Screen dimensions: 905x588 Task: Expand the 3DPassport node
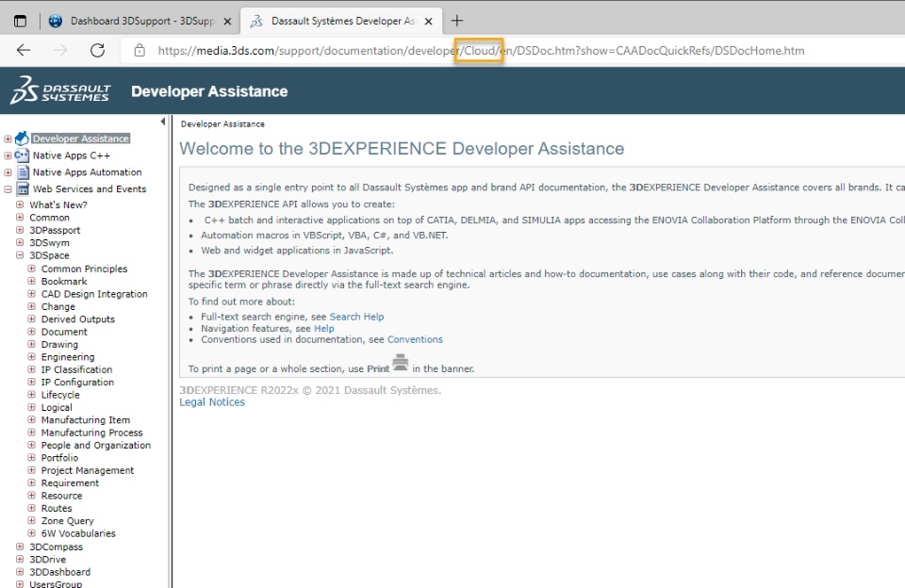(x=20, y=230)
